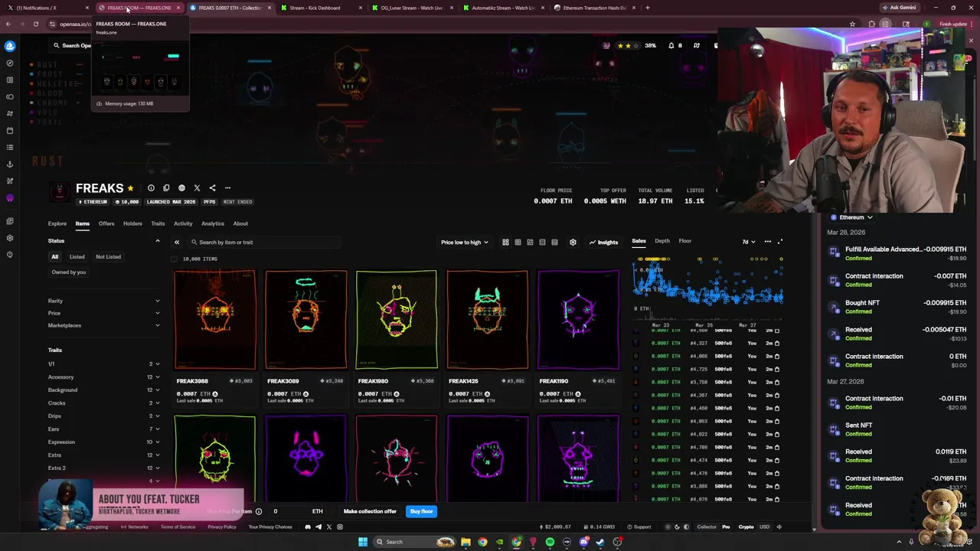Switch to large grid view
The height and width of the screenshot is (551, 980).
point(505,243)
